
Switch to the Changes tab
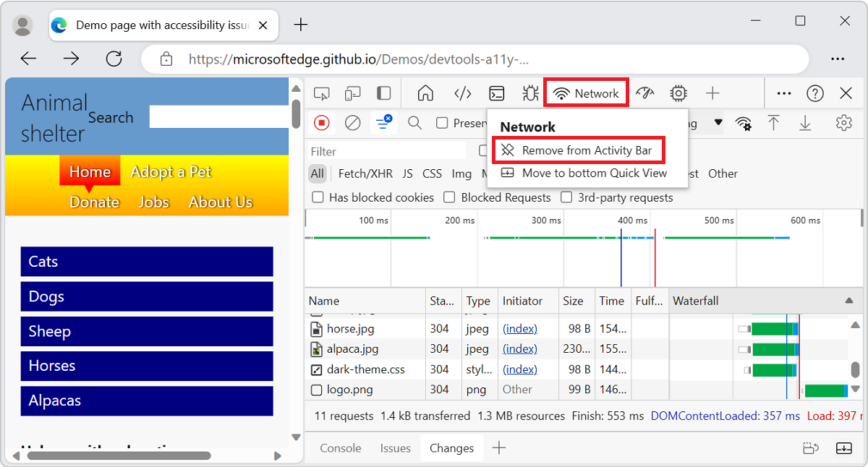pyautogui.click(x=451, y=447)
